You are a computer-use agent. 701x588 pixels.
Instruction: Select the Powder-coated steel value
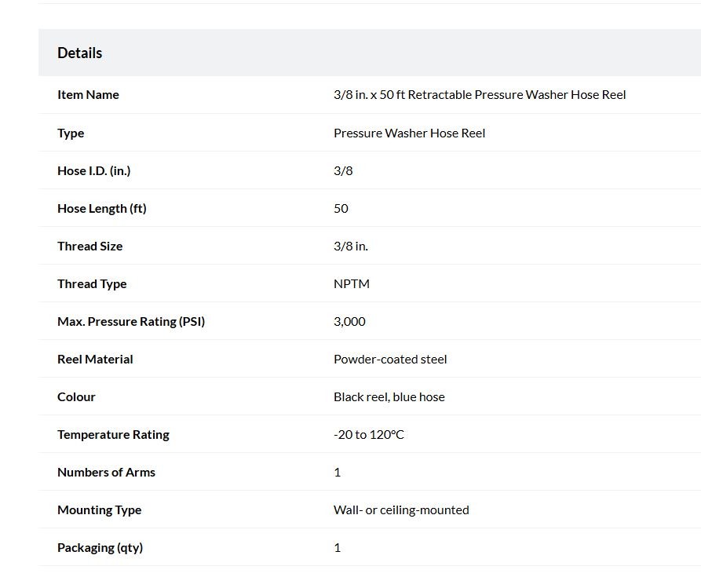390,359
